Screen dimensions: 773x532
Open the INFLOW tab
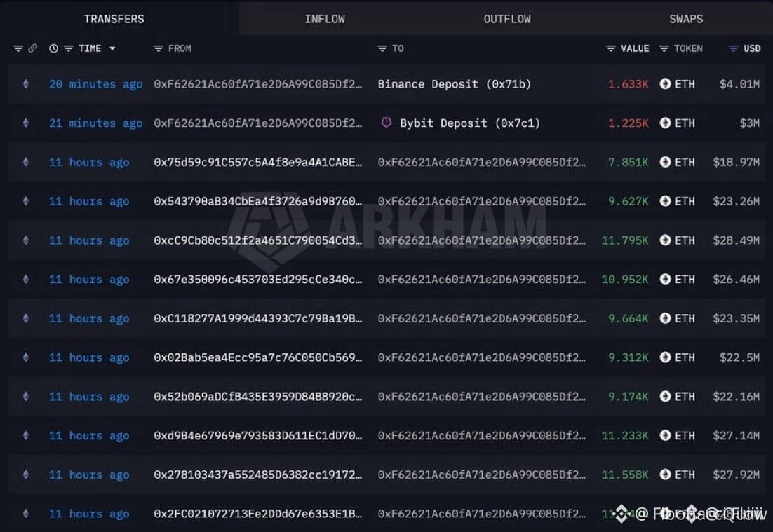[x=324, y=19]
